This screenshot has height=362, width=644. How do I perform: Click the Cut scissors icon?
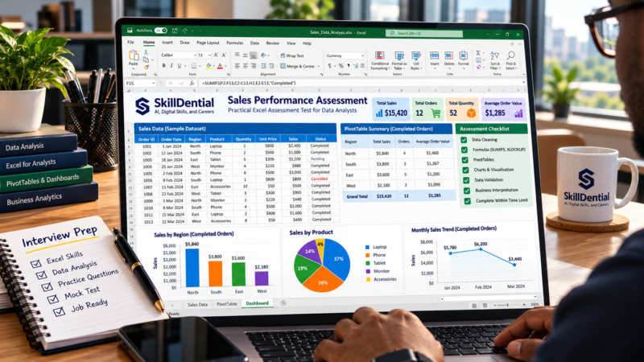tap(146, 52)
